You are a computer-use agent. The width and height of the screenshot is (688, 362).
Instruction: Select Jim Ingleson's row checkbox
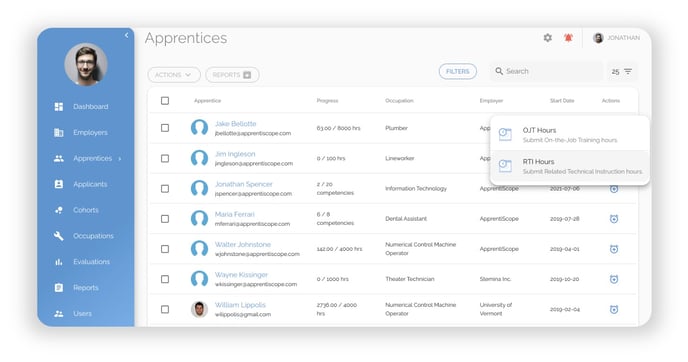[165, 158]
